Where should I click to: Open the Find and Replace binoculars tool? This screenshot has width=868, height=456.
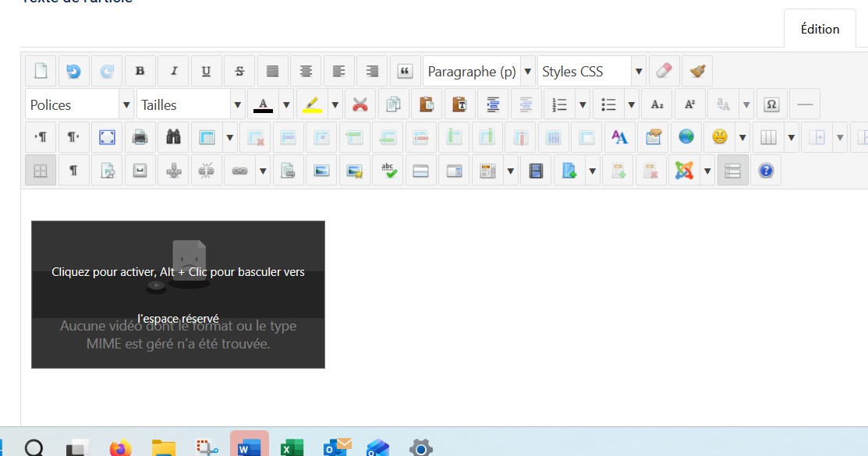173,138
